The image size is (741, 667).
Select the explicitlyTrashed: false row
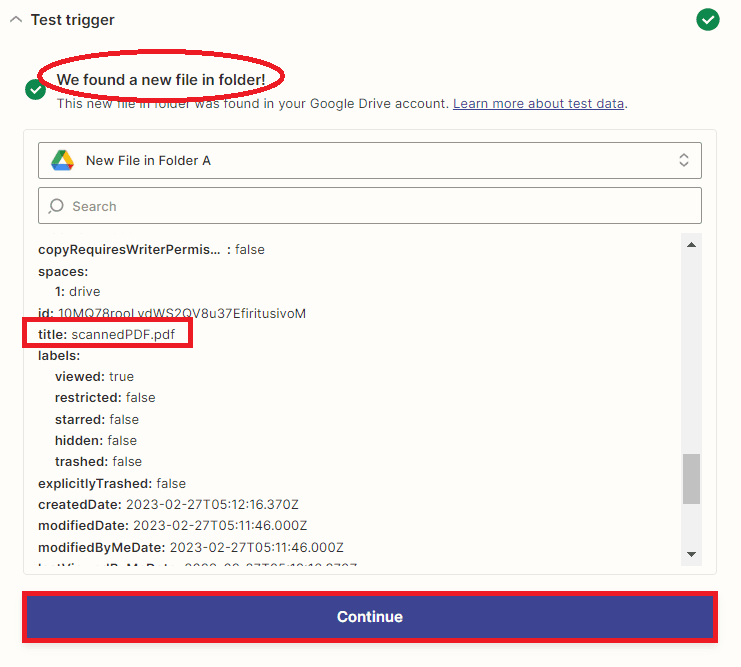112,483
